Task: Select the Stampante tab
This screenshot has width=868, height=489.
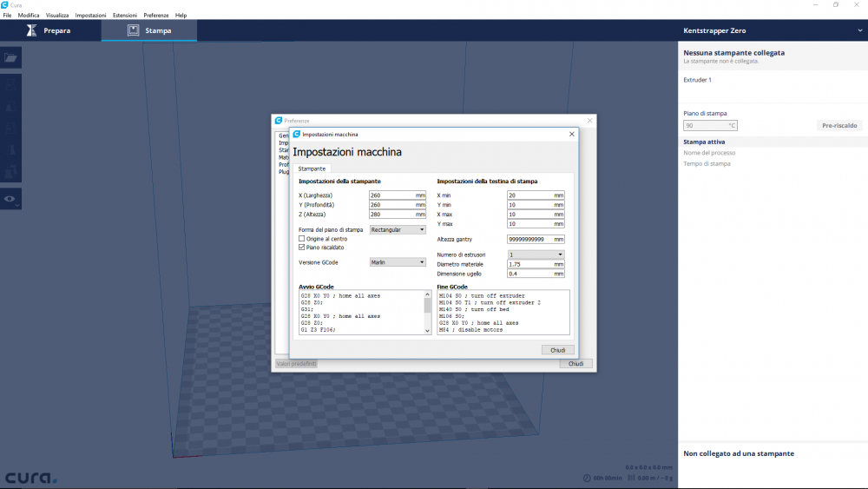Action: tap(312, 169)
